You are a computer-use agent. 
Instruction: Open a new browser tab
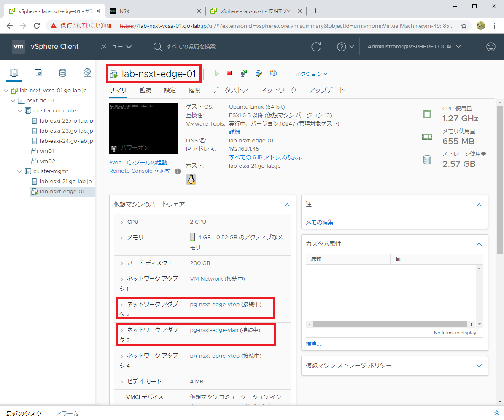pyautogui.click(x=315, y=11)
